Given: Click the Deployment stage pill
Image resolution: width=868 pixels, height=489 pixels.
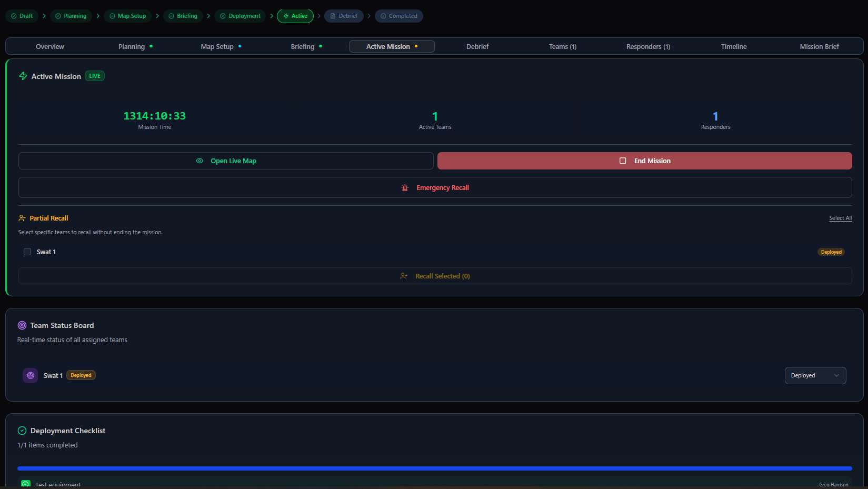Looking at the screenshot, I should [241, 16].
